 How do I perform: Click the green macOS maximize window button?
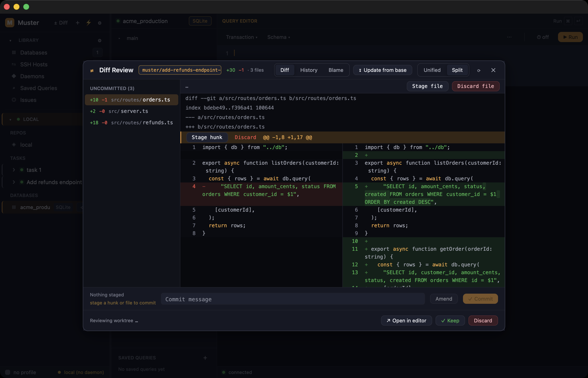26,7
